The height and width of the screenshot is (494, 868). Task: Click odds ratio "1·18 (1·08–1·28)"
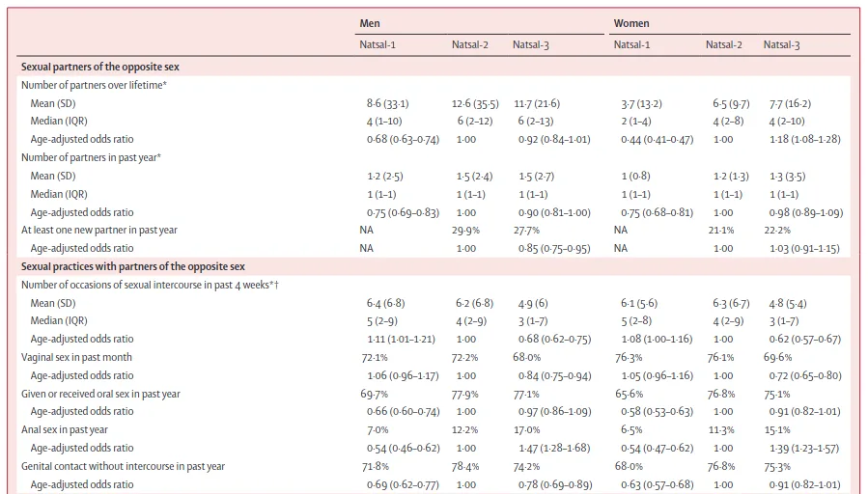[805, 139]
